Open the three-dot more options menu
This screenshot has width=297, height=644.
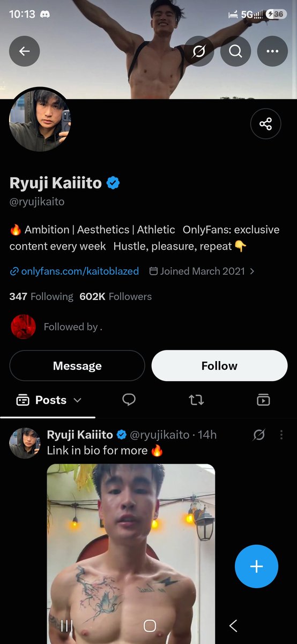pos(272,51)
